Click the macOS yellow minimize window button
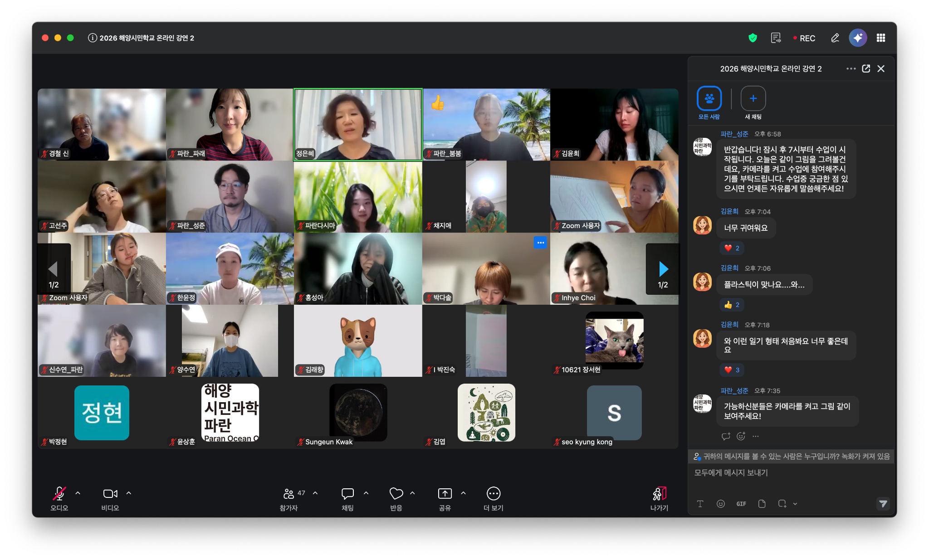Screen dimensions: 929x560 pos(58,38)
